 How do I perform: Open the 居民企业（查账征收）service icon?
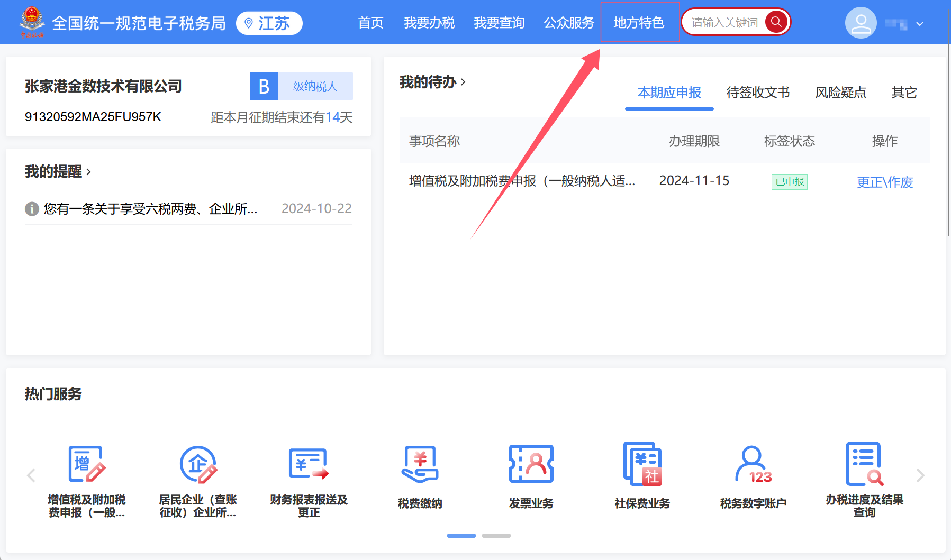click(197, 465)
